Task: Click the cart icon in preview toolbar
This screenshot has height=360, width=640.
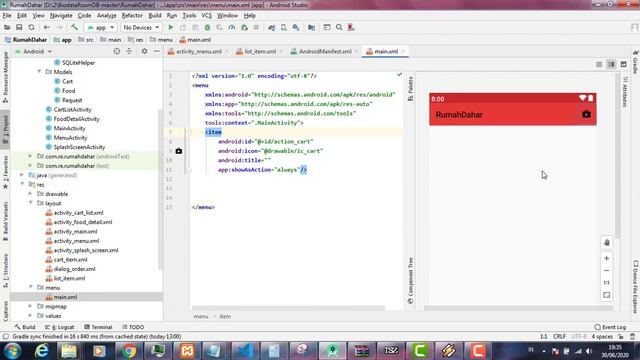Action: [x=586, y=114]
